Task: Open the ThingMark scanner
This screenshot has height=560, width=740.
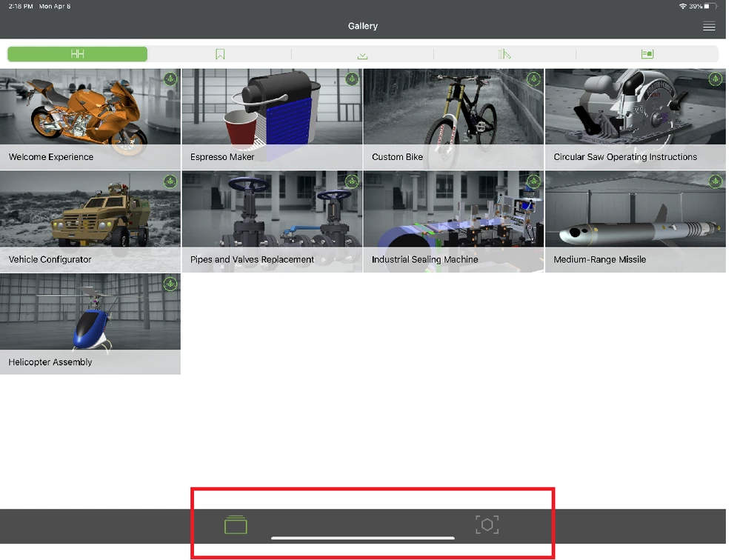Action: 487,524
